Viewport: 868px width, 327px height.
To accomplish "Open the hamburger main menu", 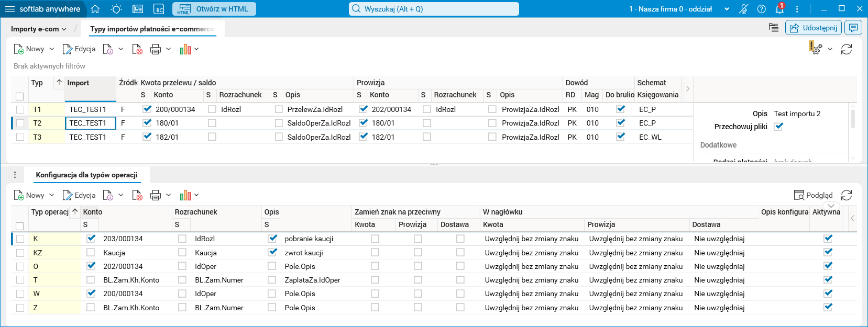I will point(10,9).
